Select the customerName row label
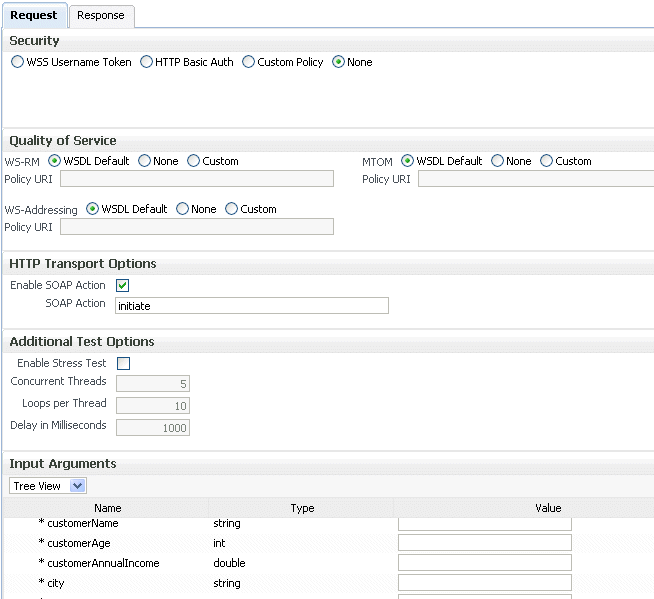654x599 pixels. [83, 523]
